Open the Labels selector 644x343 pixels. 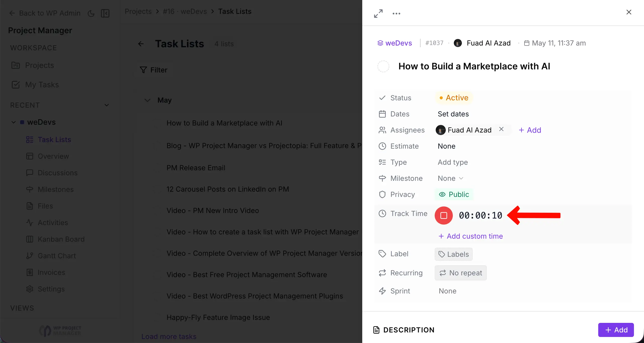point(454,254)
